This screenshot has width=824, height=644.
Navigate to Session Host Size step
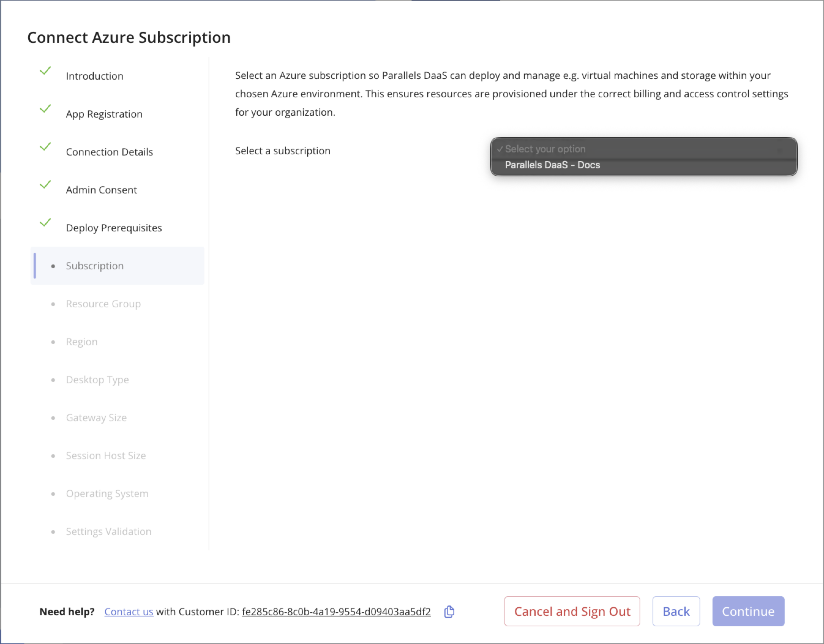106,456
